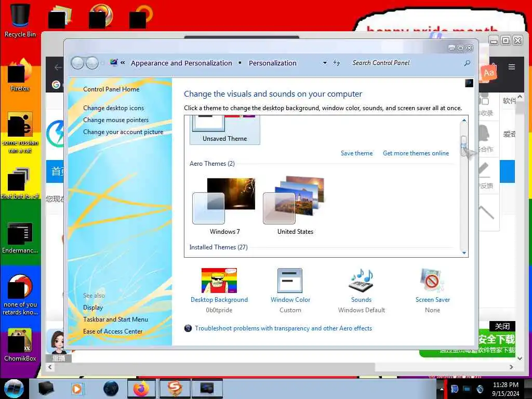The width and height of the screenshot is (532, 399).
Task: Click the refresh icon beside address bar
Action: tap(336, 63)
